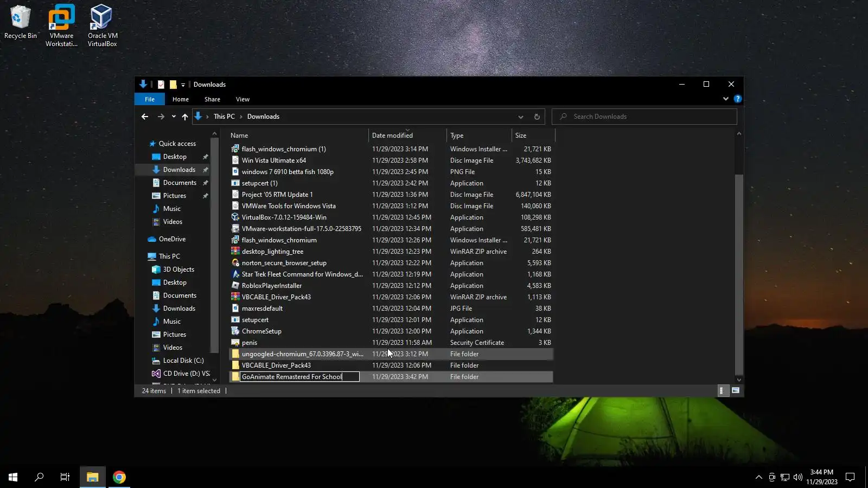Show hidden system tray icons
This screenshot has height=488, width=868.
[x=758, y=477]
